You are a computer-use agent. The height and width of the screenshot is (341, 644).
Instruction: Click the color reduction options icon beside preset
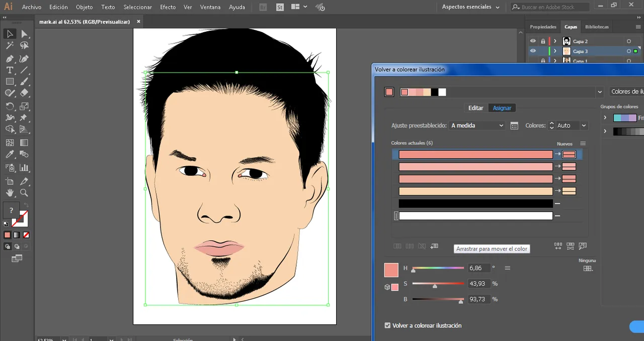(514, 125)
